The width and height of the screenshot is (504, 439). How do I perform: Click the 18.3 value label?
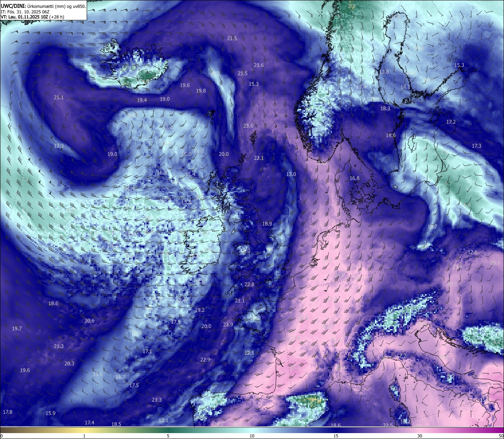(x=385, y=108)
